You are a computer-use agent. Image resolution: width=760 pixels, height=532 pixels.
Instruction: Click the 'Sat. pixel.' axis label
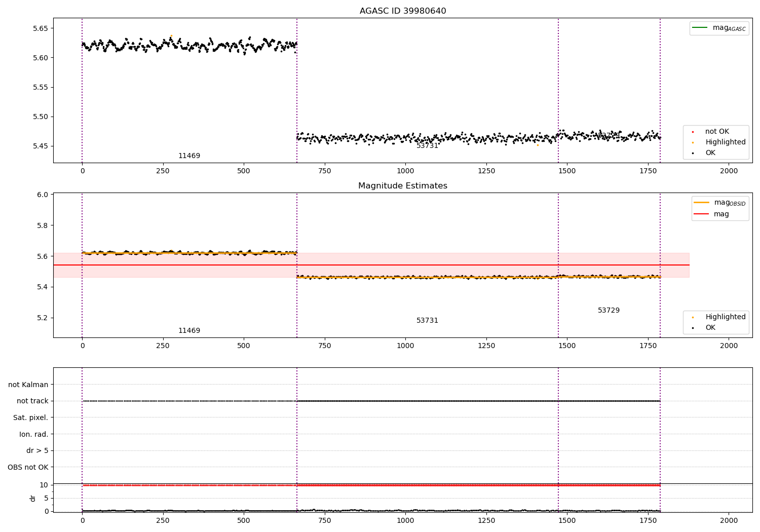[x=30, y=418]
